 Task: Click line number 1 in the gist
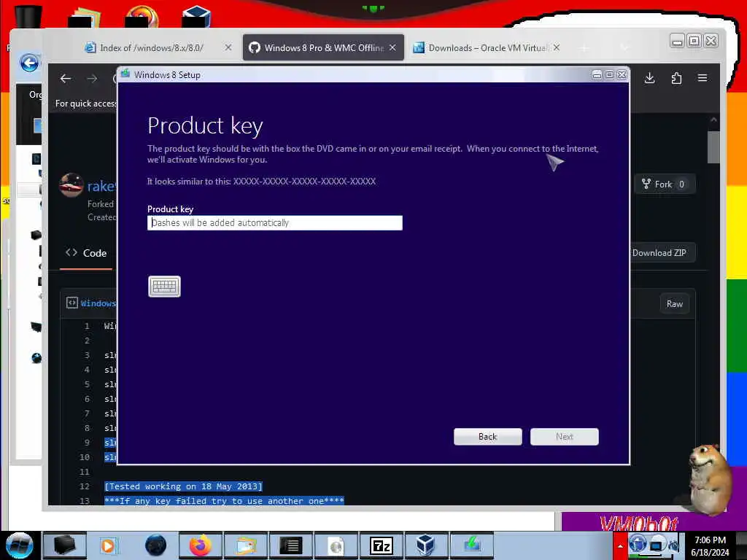[87, 326]
